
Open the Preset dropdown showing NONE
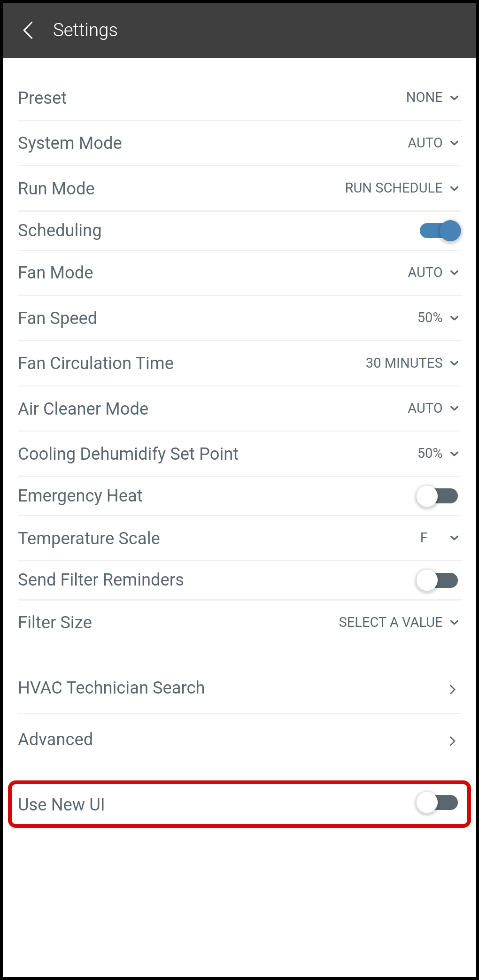(x=432, y=98)
